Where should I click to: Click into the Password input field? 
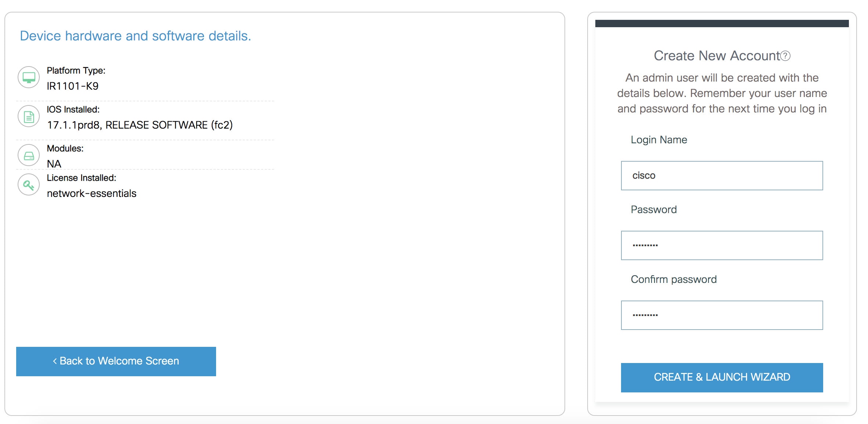[x=722, y=245]
